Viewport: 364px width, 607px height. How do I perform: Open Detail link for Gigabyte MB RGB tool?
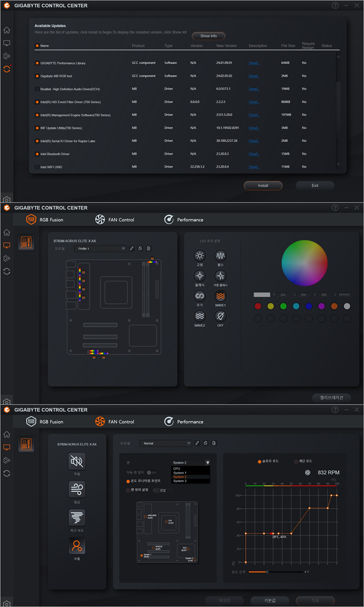pyautogui.click(x=254, y=76)
